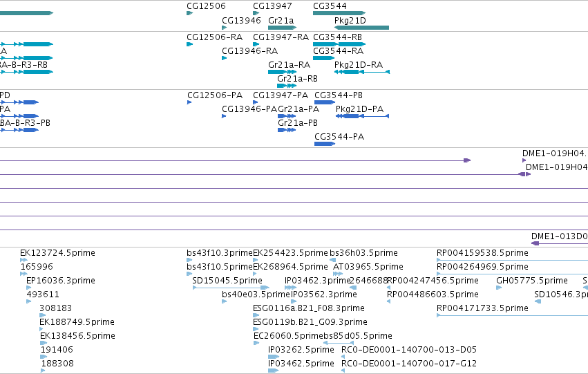Click the CG3544 gene bar
Viewport: 588px width, 374px height.
pyautogui.click(x=339, y=13)
